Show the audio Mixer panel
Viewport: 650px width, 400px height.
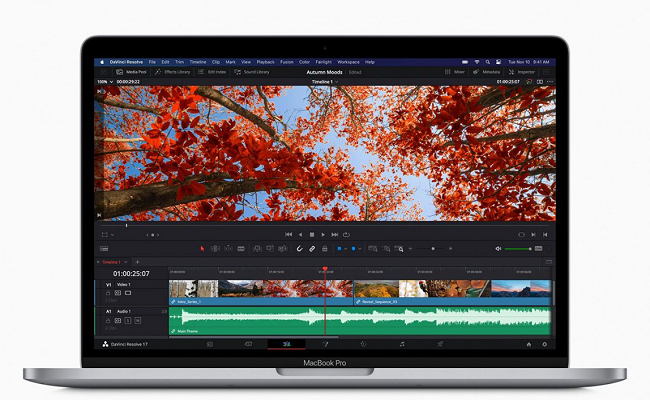pyautogui.click(x=455, y=72)
